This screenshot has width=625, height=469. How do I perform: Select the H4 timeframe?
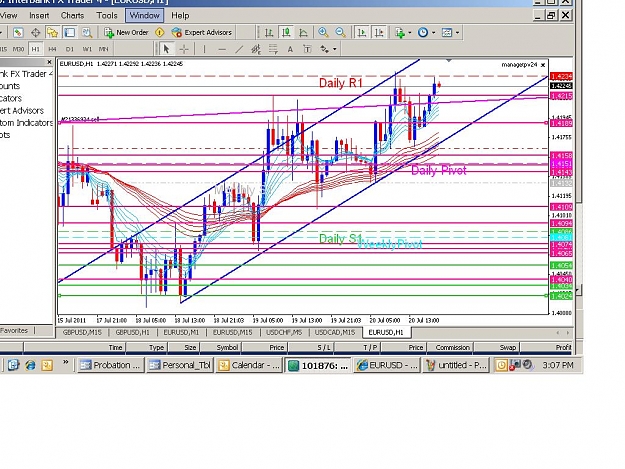[52, 49]
